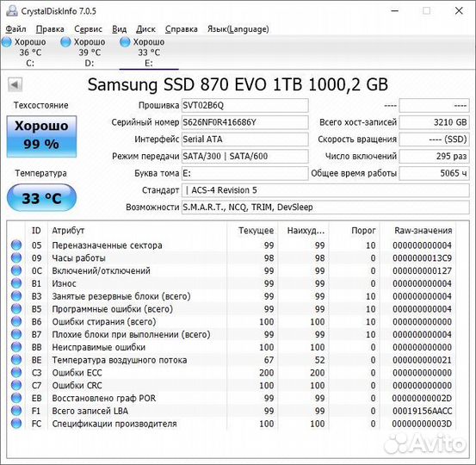Select the Ошибки ECC attribute row
This screenshot has width=476, height=465.
tap(232, 373)
